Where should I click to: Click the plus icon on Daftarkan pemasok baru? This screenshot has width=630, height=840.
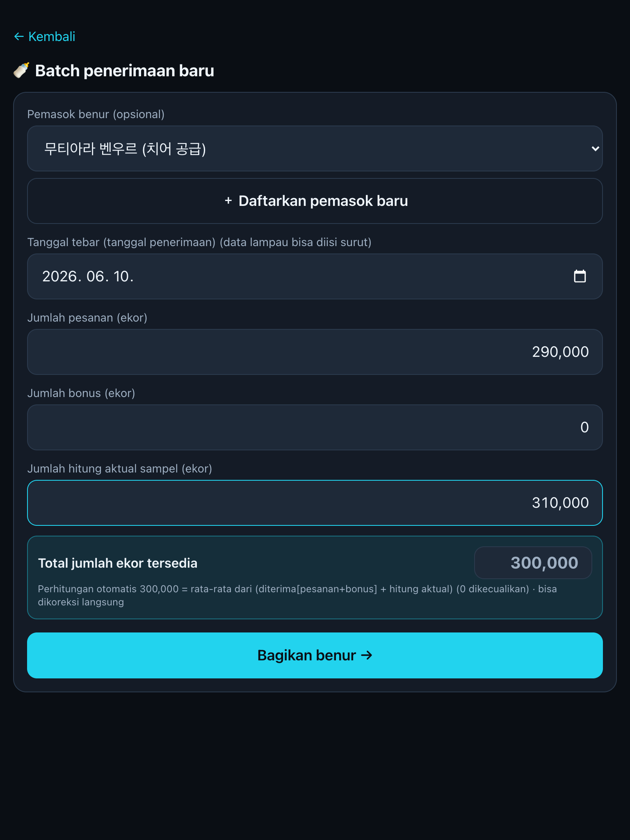tap(228, 201)
